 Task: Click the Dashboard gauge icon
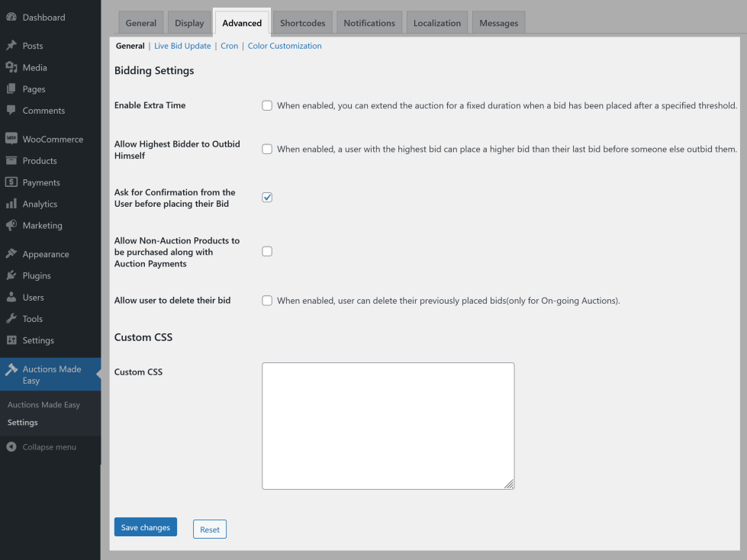click(x=11, y=17)
